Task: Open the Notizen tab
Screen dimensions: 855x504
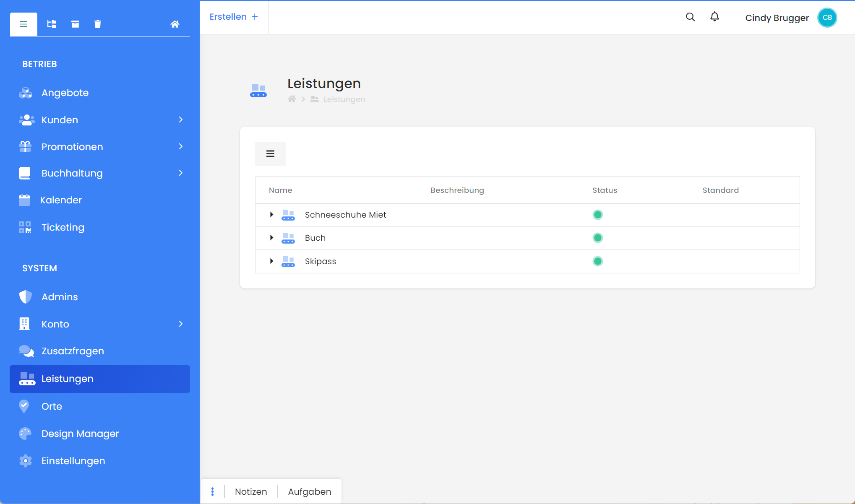Action: pos(251,491)
